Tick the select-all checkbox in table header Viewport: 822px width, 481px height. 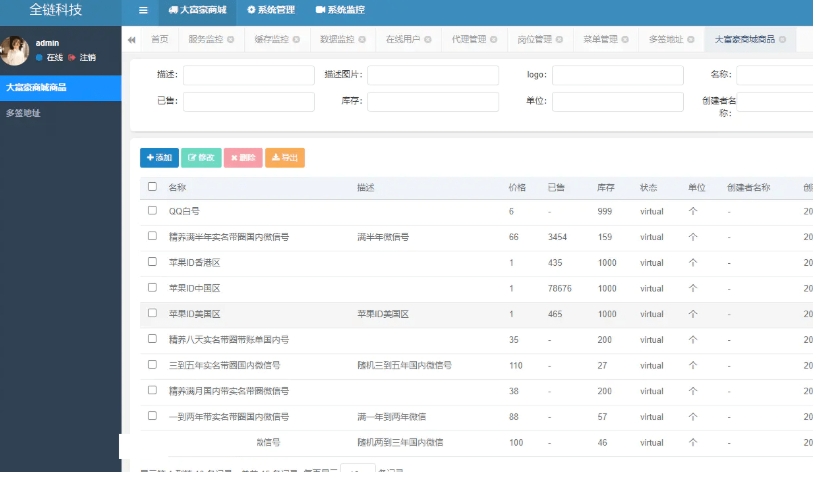[153, 187]
